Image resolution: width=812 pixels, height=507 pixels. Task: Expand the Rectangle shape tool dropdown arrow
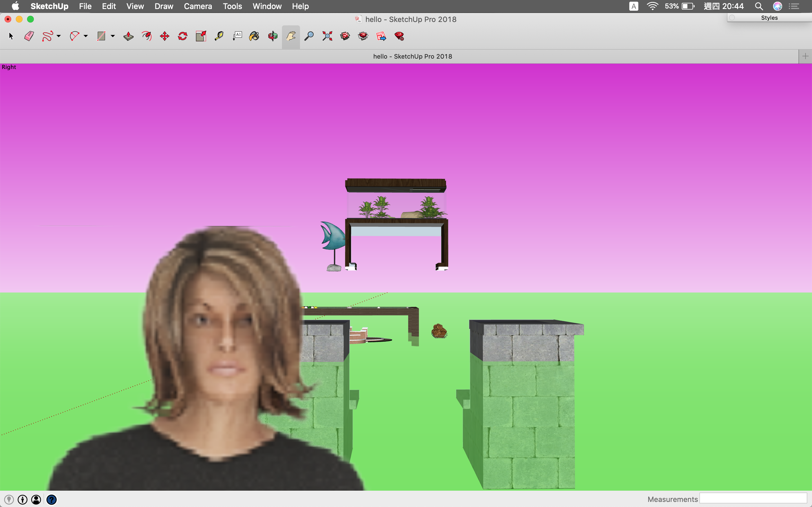[113, 36]
